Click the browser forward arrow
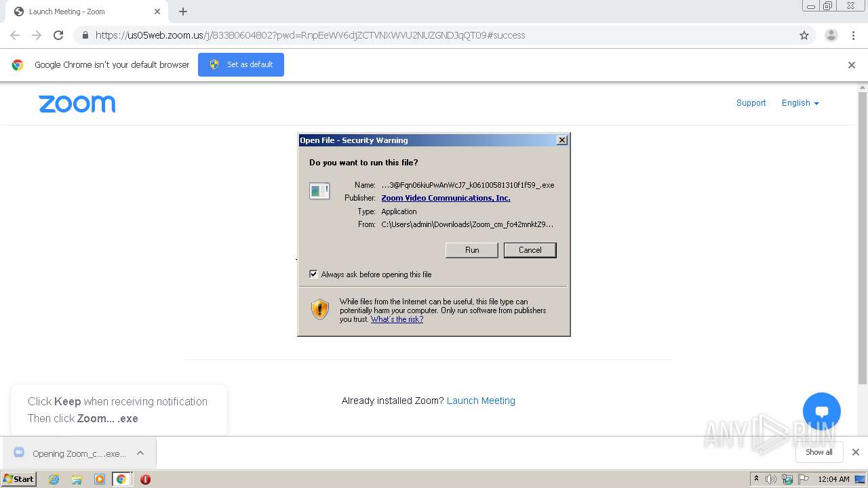The image size is (868, 488). point(37,35)
